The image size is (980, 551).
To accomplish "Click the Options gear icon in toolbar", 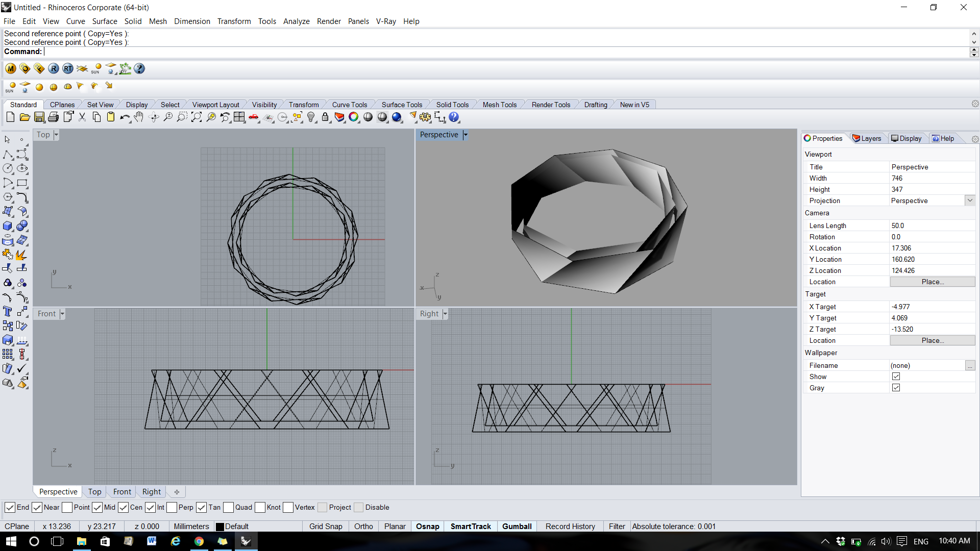I will [425, 117].
